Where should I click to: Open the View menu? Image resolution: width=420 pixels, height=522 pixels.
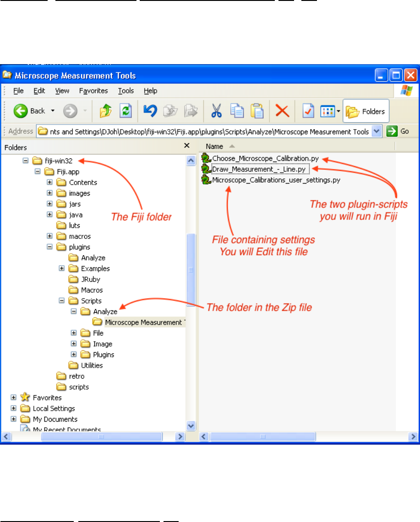coord(62,91)
